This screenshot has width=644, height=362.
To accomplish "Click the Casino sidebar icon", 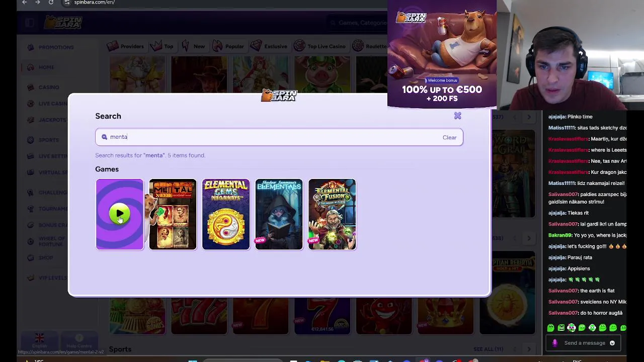I will point(31,87).
